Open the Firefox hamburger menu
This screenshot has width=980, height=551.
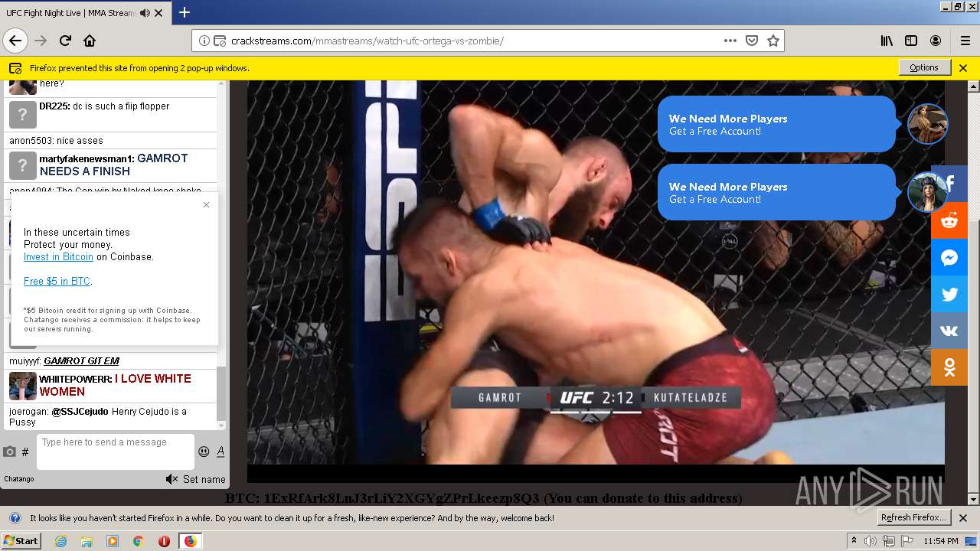(x=965, y=41)
